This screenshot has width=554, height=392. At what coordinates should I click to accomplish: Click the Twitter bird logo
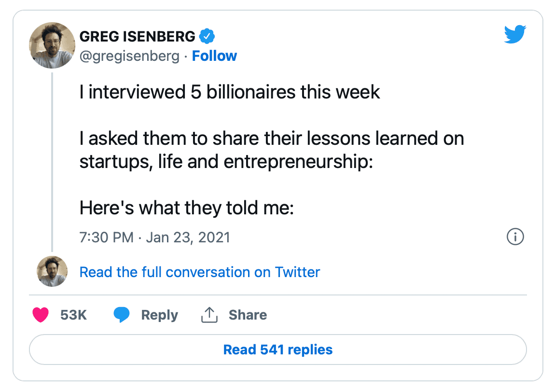pyautogui.click(x=514, y=35)
